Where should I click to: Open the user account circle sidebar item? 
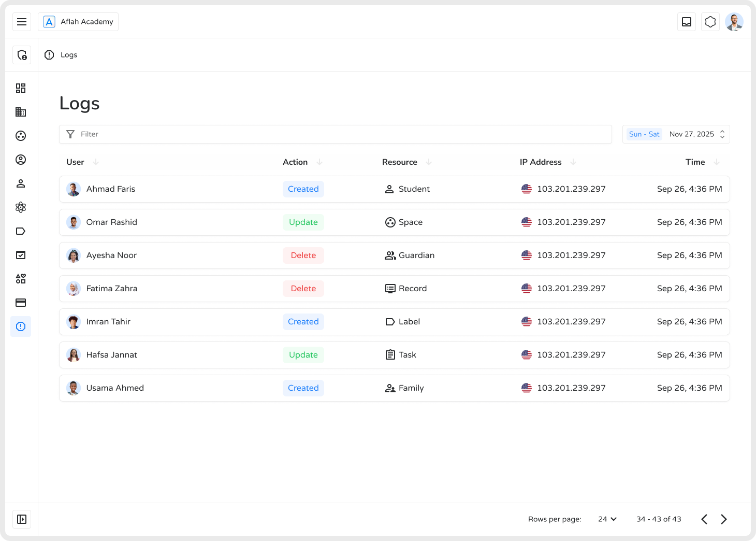click(x=21, y=160)
